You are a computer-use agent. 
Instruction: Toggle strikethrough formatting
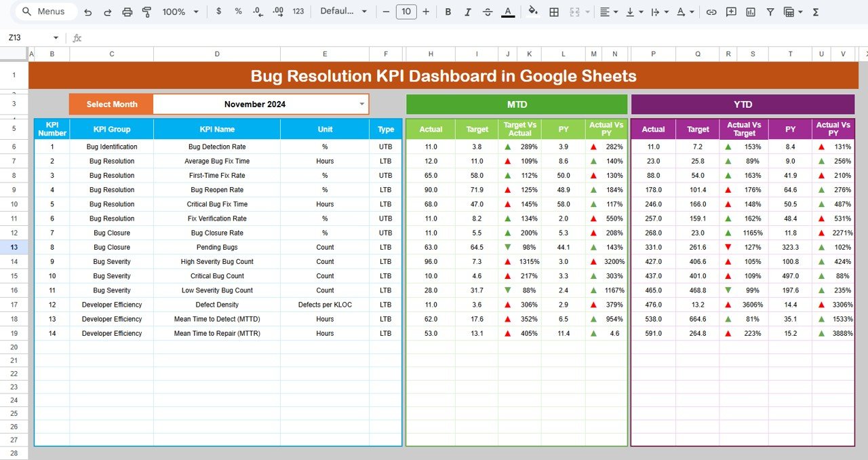tap(488, 12)
